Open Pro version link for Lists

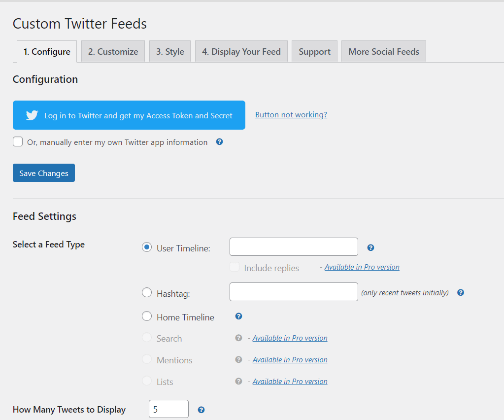(x=290, y=382)
